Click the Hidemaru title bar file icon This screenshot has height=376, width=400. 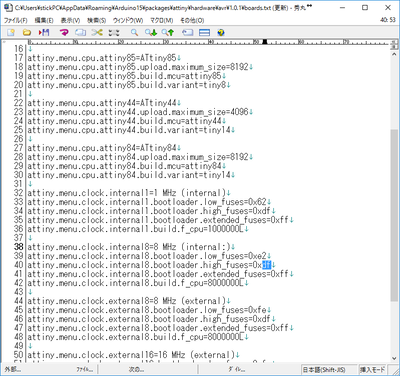click(9, 7)
